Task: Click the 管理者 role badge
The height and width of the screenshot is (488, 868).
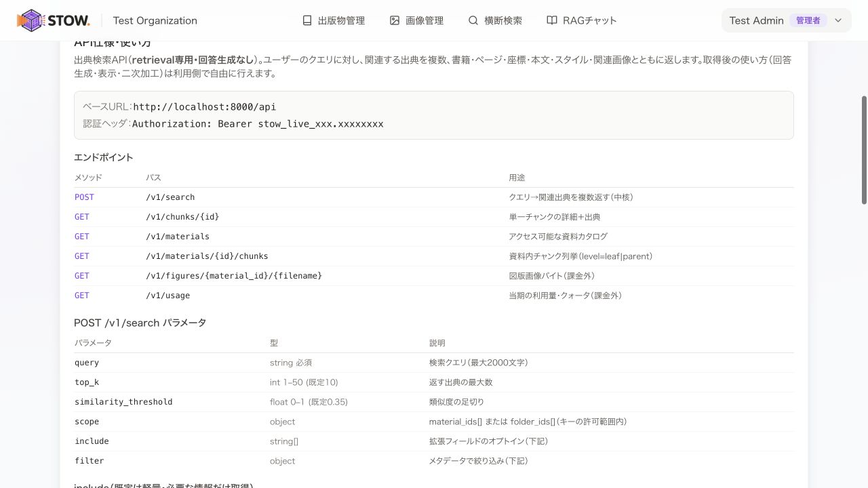Action: 808,20
